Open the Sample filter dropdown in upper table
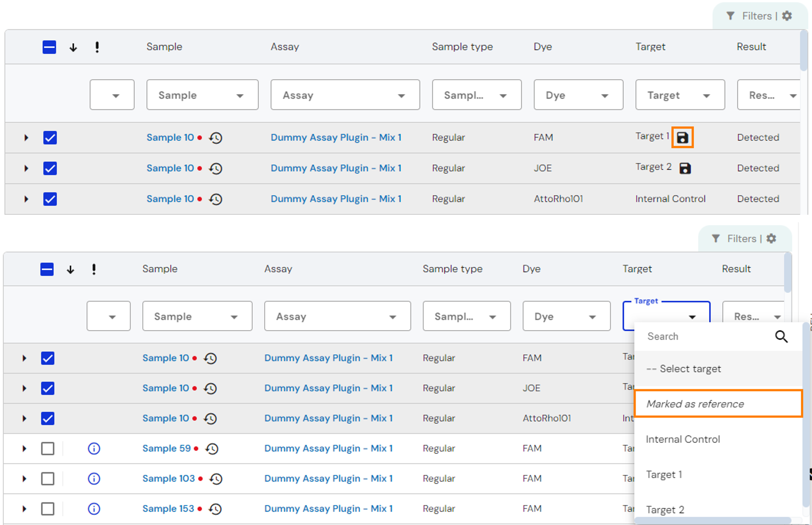 pos(202,95)
